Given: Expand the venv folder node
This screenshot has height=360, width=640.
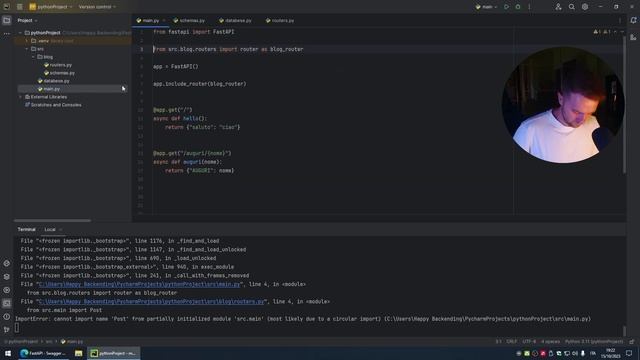Looking at the screenshot, I should [x=27, y=41].
